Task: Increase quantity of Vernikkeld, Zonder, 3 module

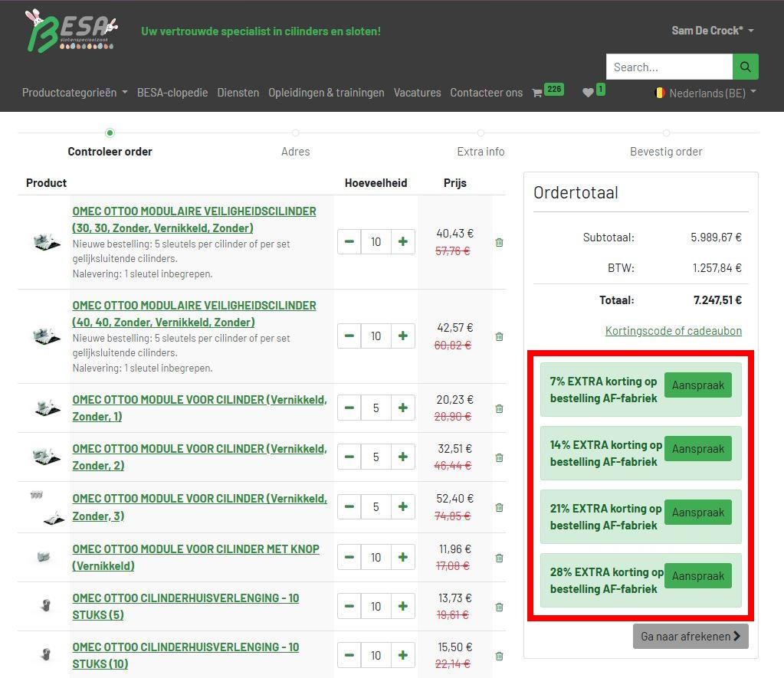Action: point(402,506)
